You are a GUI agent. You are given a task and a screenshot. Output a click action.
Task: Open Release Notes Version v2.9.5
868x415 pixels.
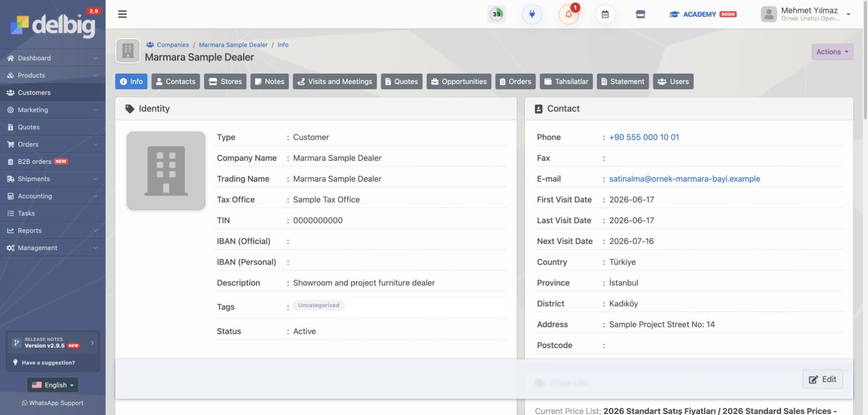[x=53, y=343]
